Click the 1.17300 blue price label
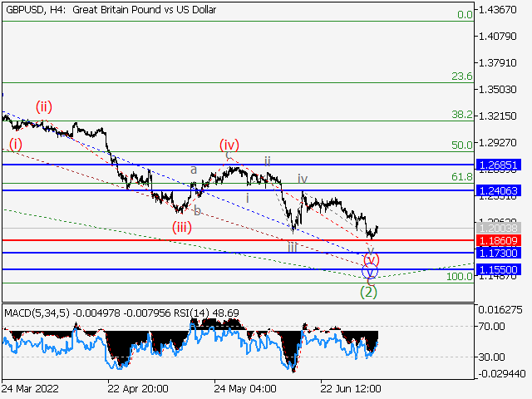The image size is (532, 399). click(x=499, y=253)
